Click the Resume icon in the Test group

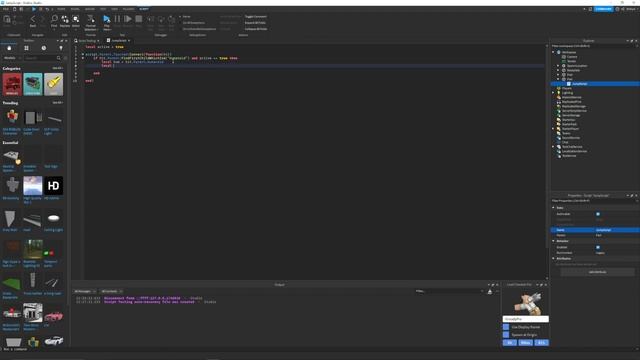pyautogui.click(x=128, y=19)
